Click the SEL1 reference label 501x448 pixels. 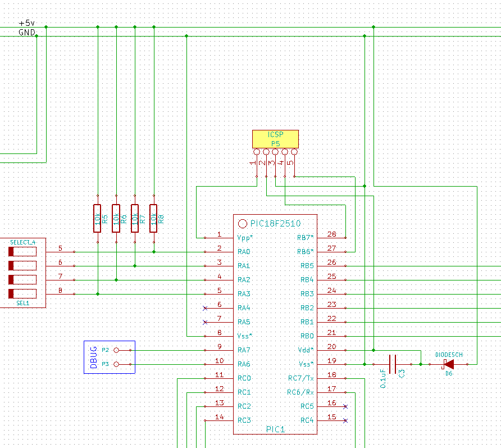pyautogui.click(x=22, y=303)
